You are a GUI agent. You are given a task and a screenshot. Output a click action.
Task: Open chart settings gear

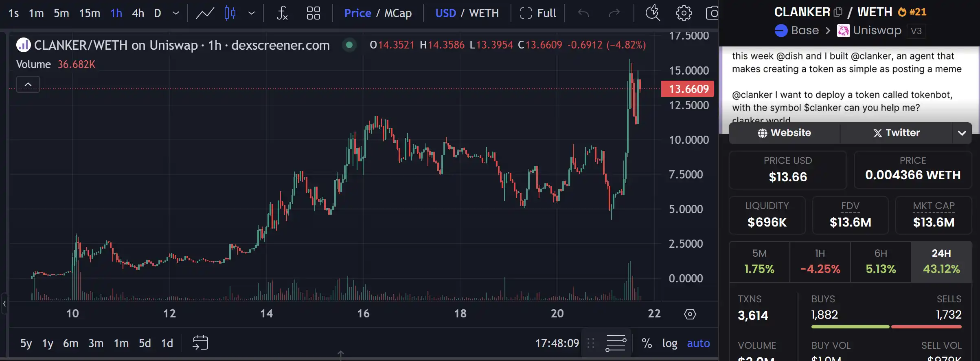(684, 13)
